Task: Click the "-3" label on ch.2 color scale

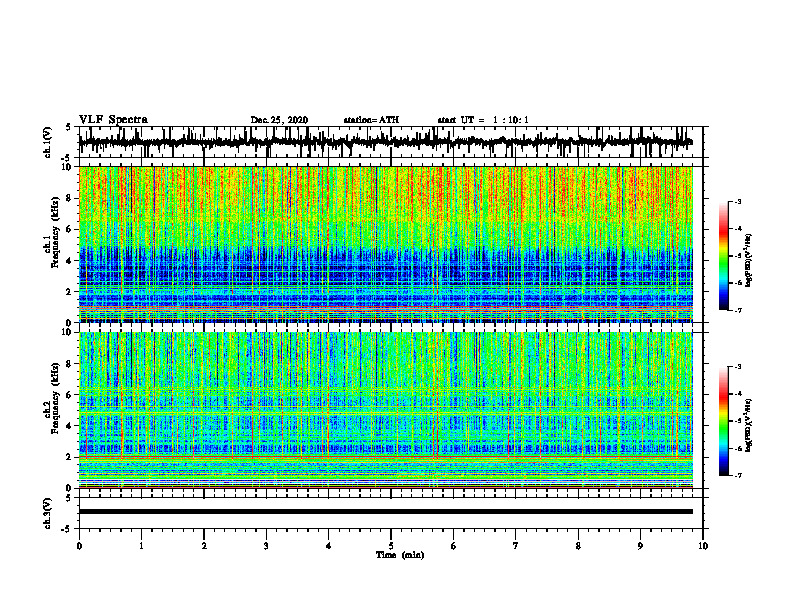Action: click(x=738, y=367)
